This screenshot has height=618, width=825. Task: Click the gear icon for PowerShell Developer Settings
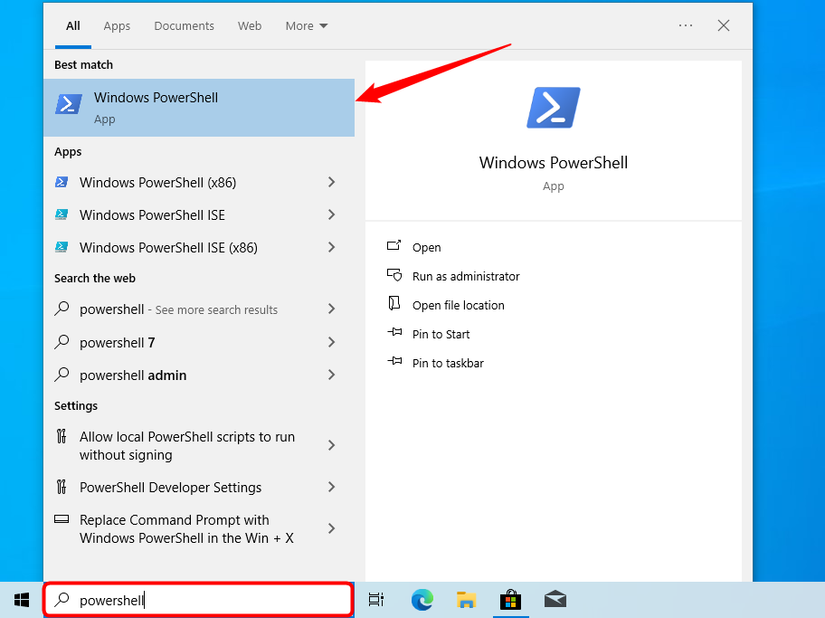(x=62, y=487)
